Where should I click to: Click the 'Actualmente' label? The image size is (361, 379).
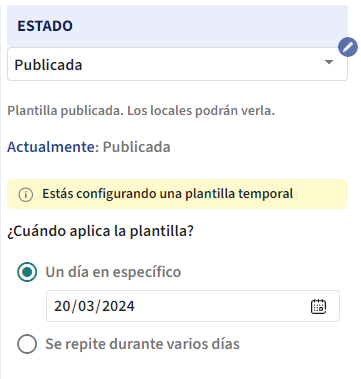51,147
